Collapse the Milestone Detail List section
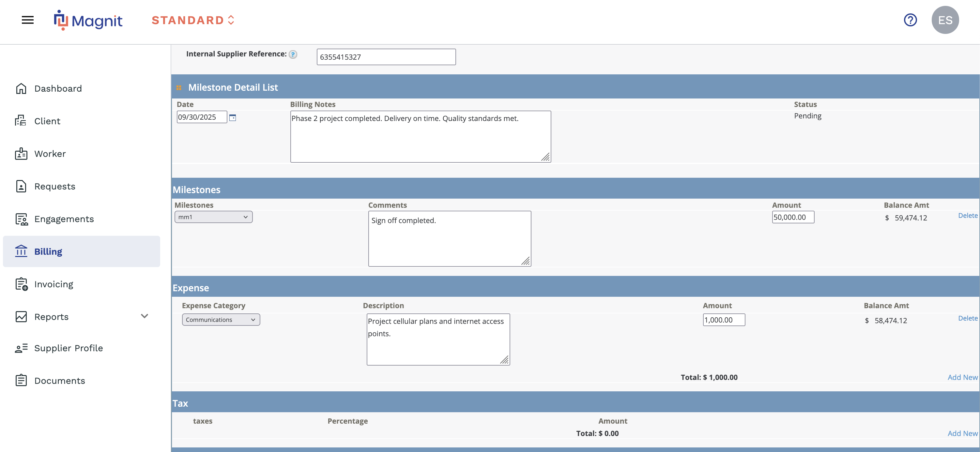The width and height of the screenshot is (980, 452). (x=179, y=88)
